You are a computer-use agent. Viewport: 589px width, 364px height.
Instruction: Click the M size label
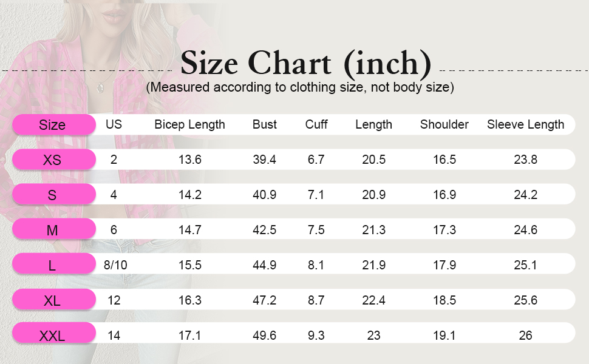pos(53,229)
